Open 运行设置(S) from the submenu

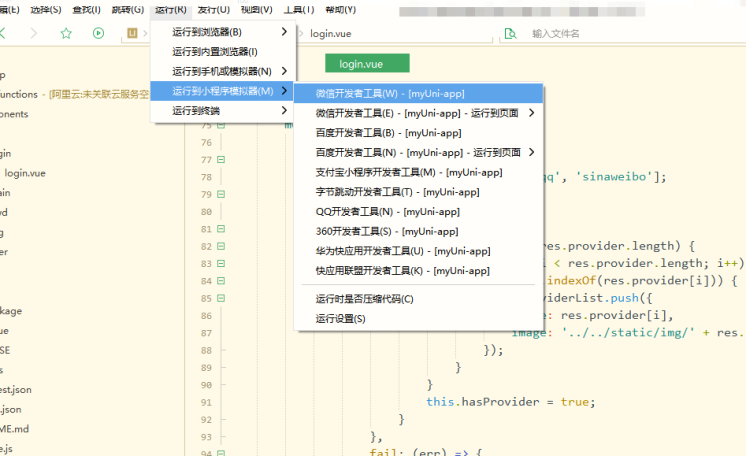341,319
